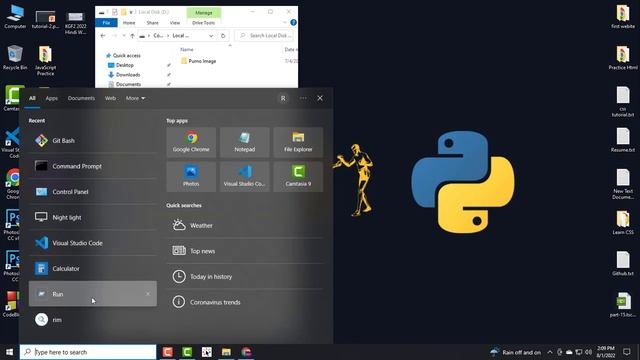Open Git Bash from recent list
The height and width of the screenshot is (360, 640).
point(93,140)
